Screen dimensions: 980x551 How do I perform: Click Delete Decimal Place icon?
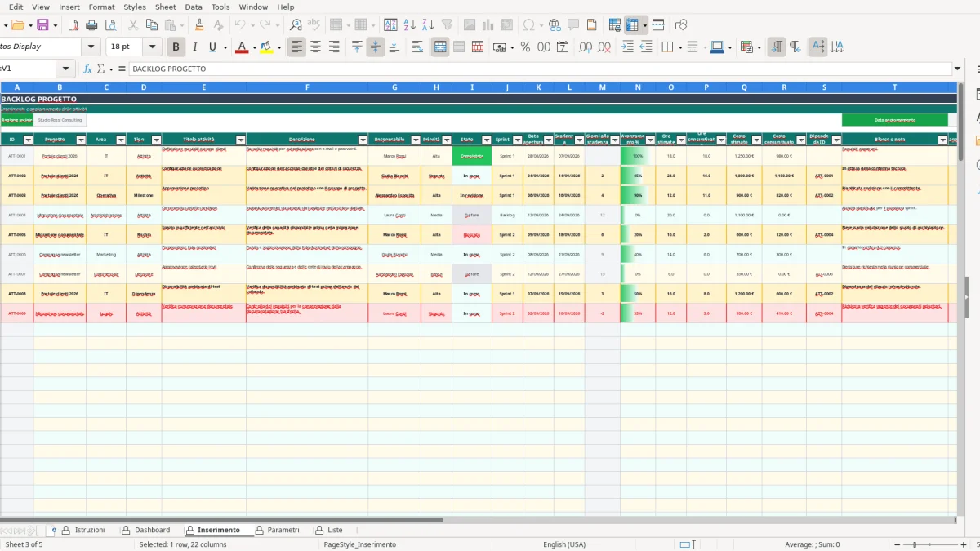coord(604,47)
